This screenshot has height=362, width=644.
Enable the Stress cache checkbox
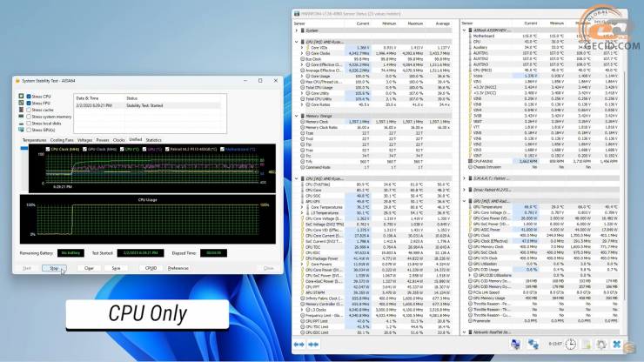[29, 110]
